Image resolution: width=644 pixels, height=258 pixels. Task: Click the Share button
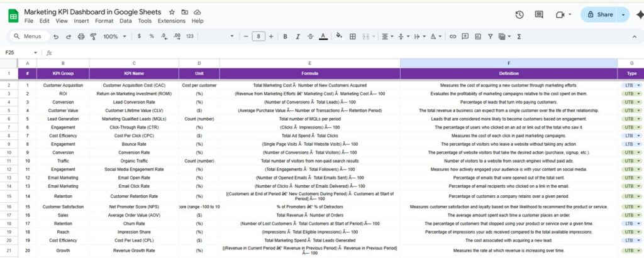coord(600,15)
